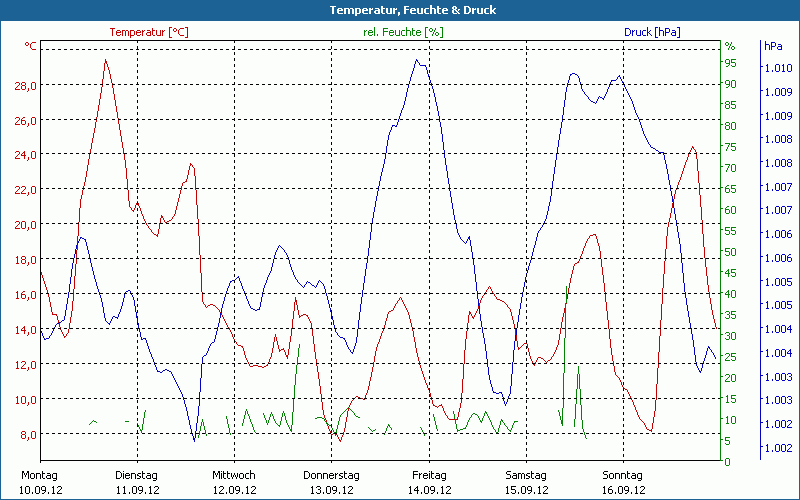The width and height of the screenshot is (800, 500).
Task: Pick the Freitag 14.09.12 date label
Action: [x=428, y=482]
